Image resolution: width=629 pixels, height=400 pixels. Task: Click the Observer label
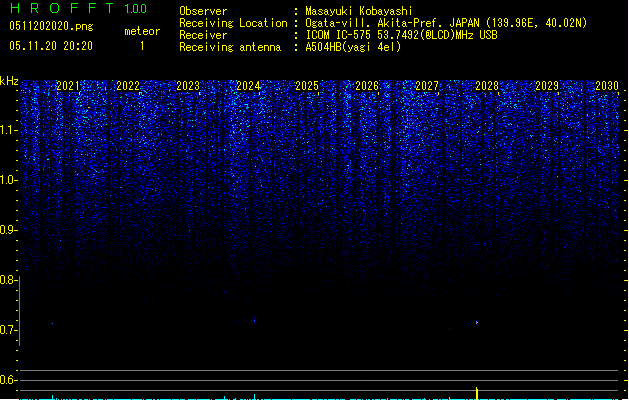click(x=203, y=11)
